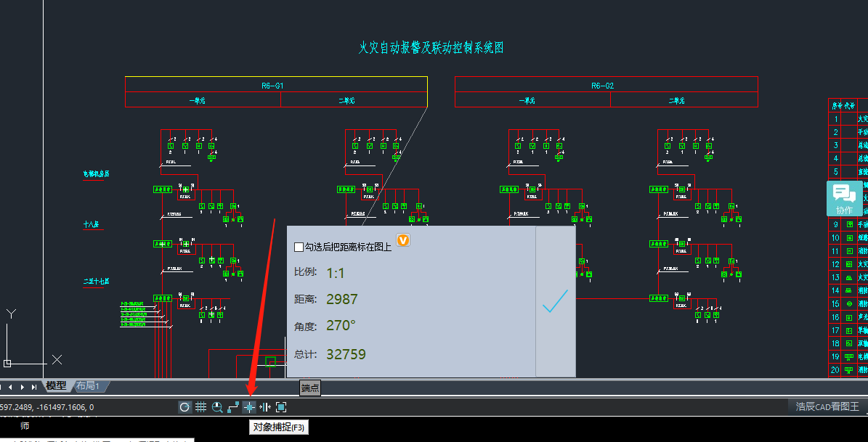Go to next layout tab arrow
Screen dimensions: 868x442
tap(23, 387)
